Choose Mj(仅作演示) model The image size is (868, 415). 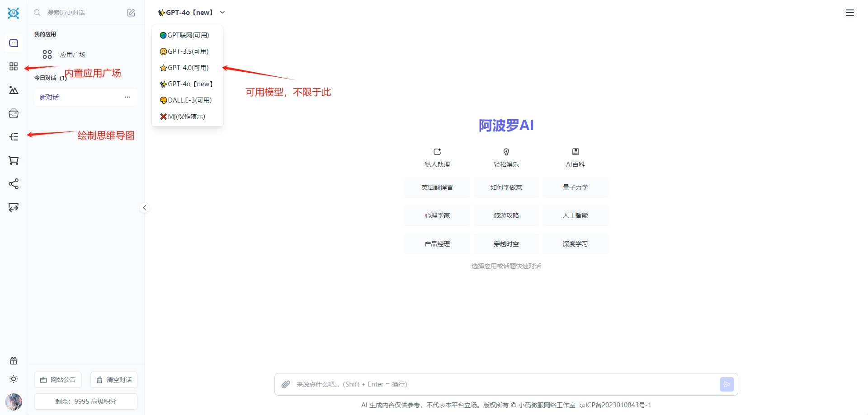(187, 117)
